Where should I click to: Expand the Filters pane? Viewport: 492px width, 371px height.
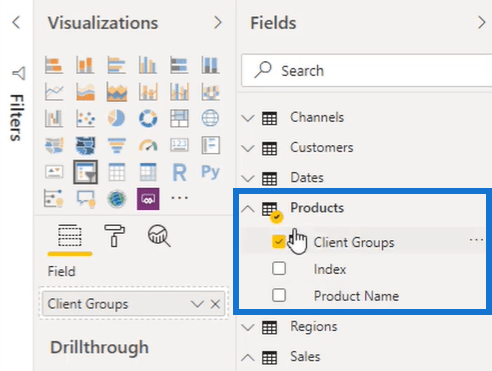[x=17, y=105]
